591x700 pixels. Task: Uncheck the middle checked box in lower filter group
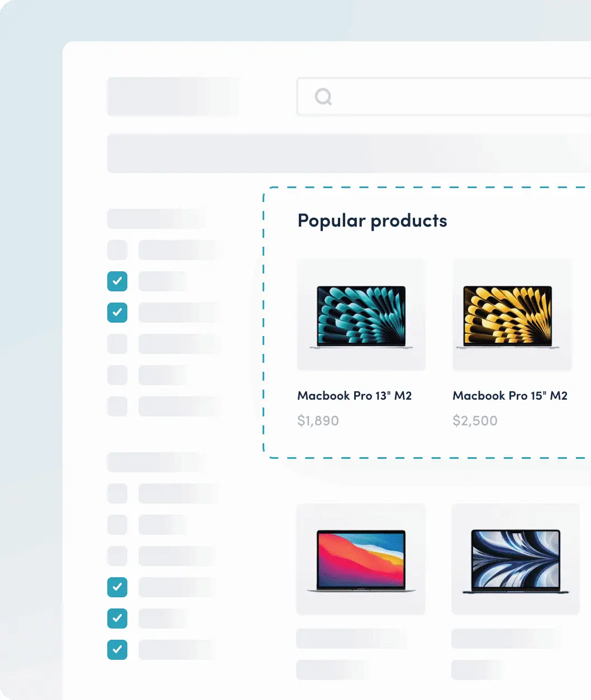117,619
